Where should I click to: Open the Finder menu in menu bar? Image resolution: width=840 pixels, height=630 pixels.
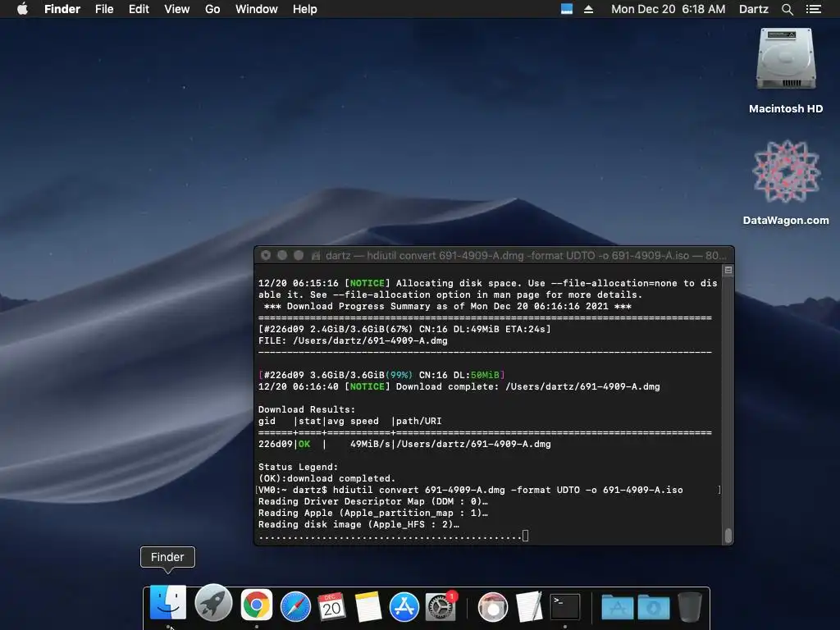click(x=62, y=9)
